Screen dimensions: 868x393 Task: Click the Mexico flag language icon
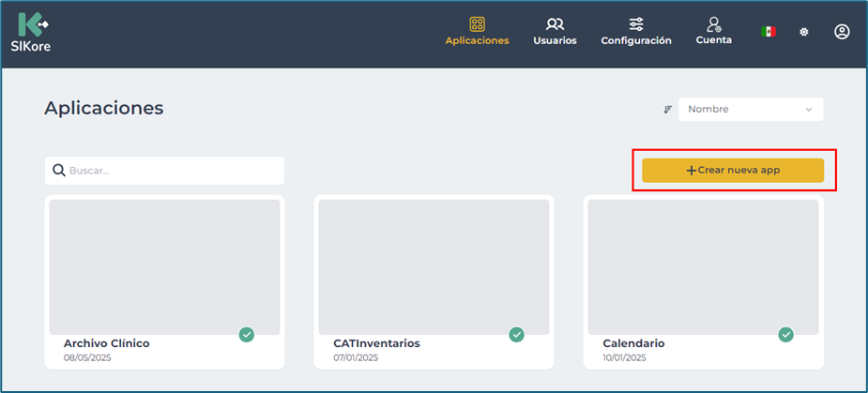(768, 32)
